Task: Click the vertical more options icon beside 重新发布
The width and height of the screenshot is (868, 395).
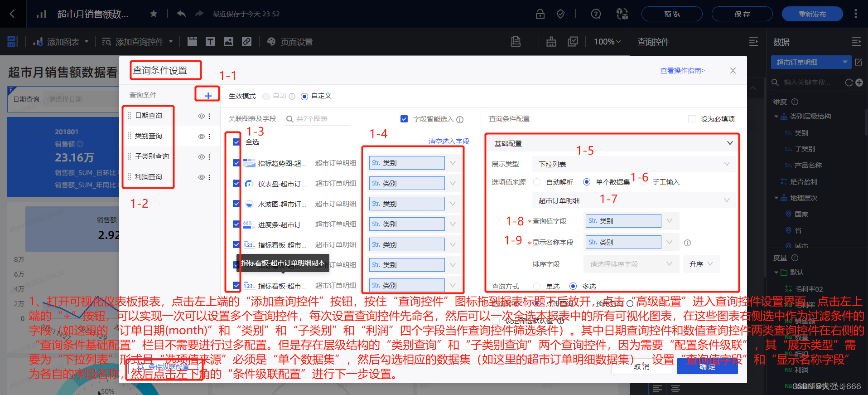Action: pos(855,14)
